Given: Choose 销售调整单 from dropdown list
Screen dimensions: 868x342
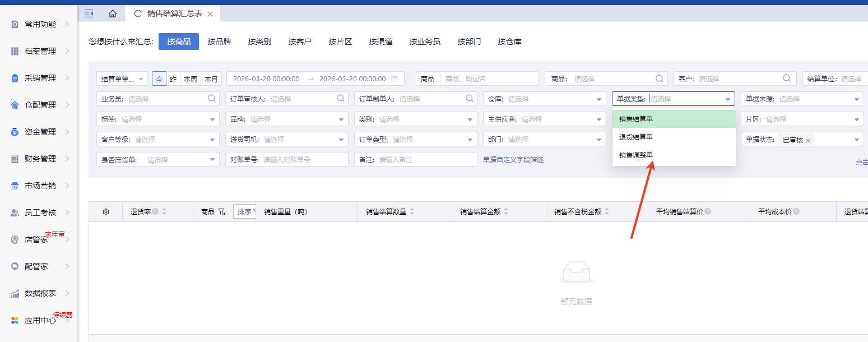Looking at the screenshot, I should pos(635,155).
